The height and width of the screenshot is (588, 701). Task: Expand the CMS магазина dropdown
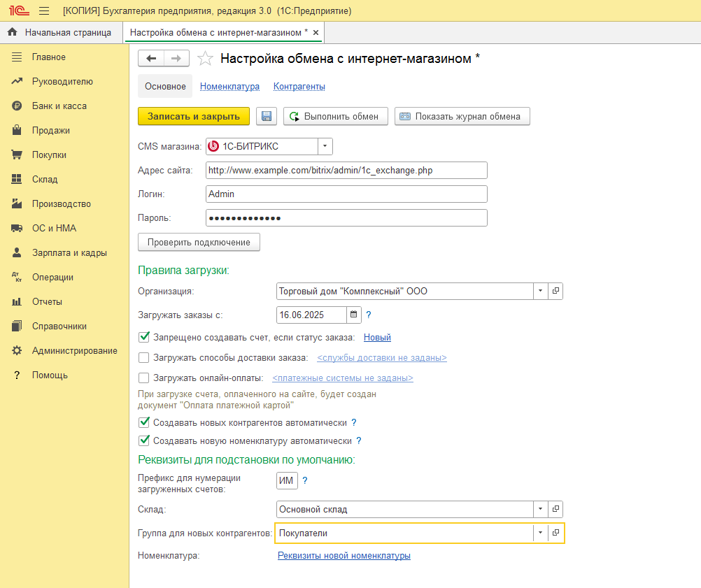click(325, 146)
